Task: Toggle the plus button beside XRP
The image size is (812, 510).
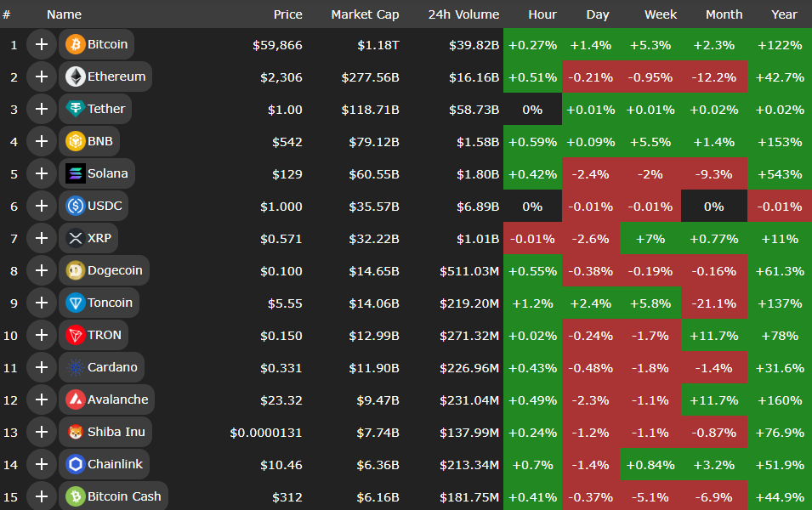Action: point(41,238)
